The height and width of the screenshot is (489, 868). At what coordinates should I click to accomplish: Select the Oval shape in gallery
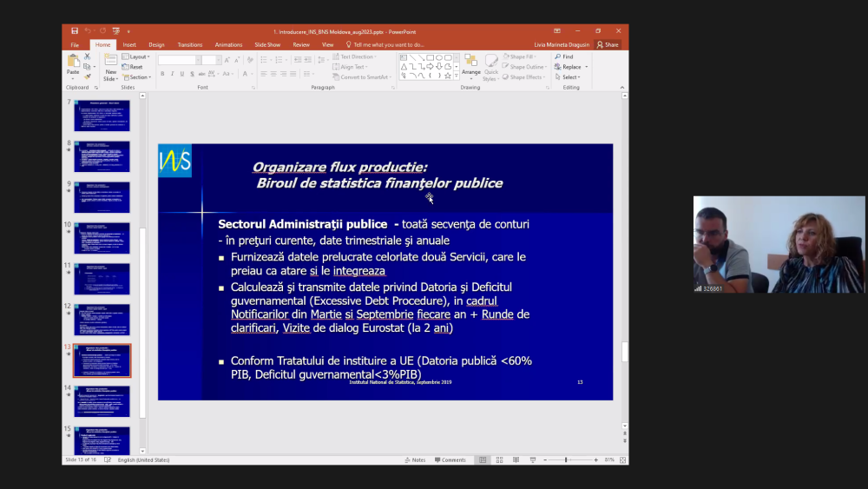point(439,57)
